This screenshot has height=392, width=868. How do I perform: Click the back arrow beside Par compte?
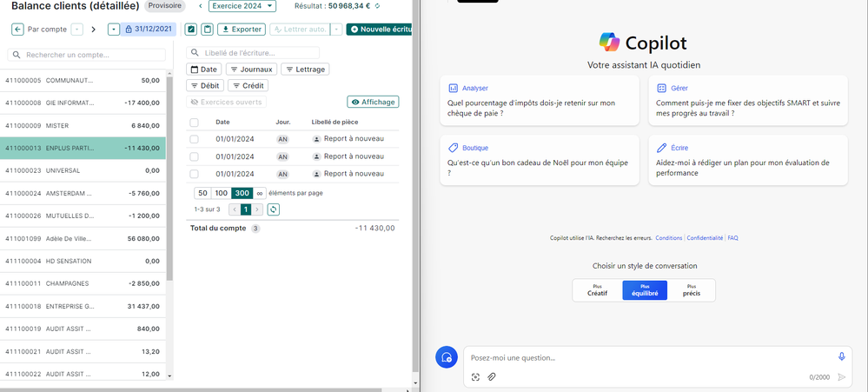point(17,30)
